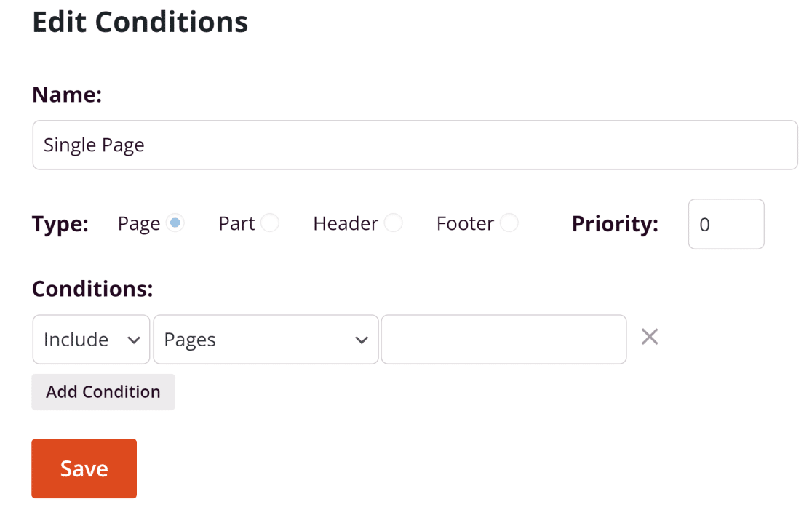Viewport: 812px width, 507px height.
Task: Click into the Priority number field
Action: (x=726, y=224)
